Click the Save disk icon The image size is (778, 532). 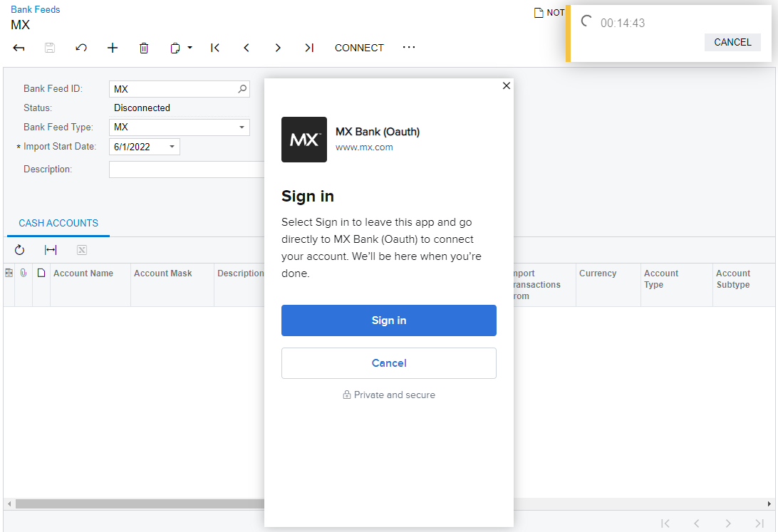coord(50,48)
